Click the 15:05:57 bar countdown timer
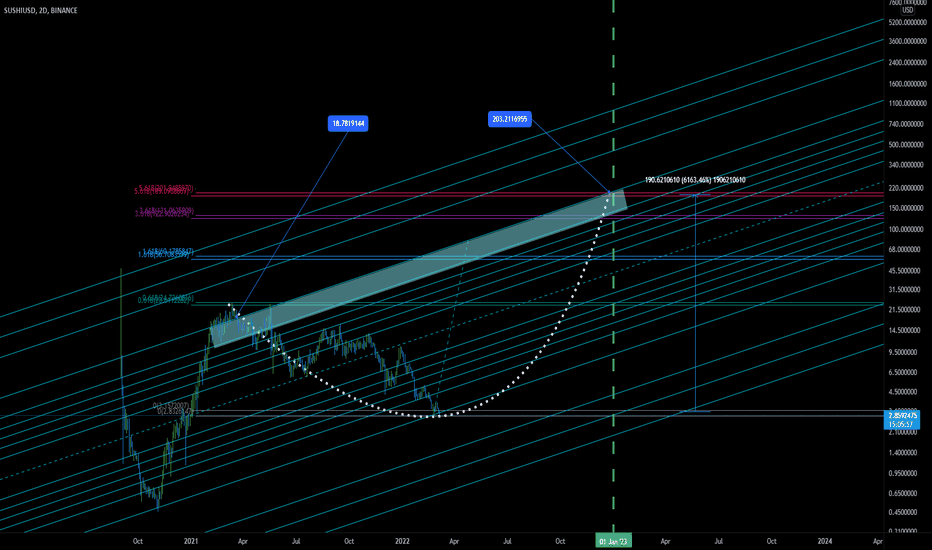 [902, 425]
